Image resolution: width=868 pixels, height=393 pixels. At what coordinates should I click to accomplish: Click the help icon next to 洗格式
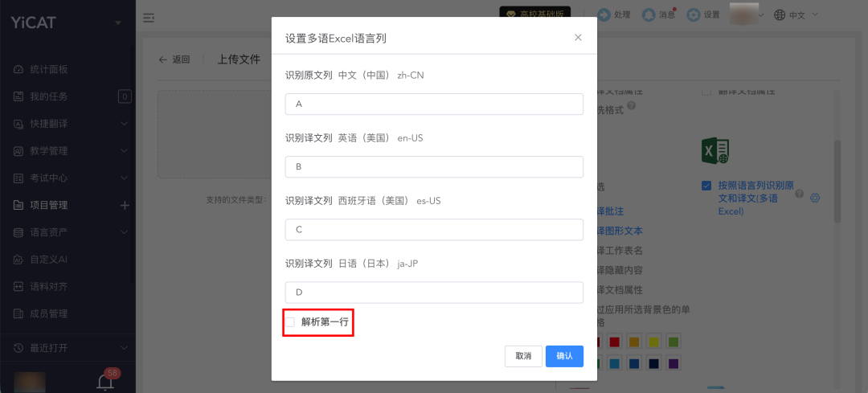631,106
